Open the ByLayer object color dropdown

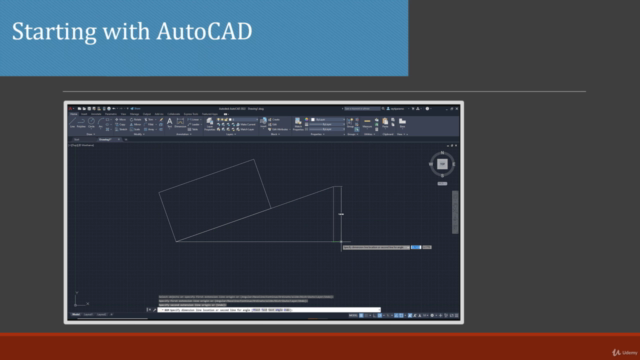point(328,120)
